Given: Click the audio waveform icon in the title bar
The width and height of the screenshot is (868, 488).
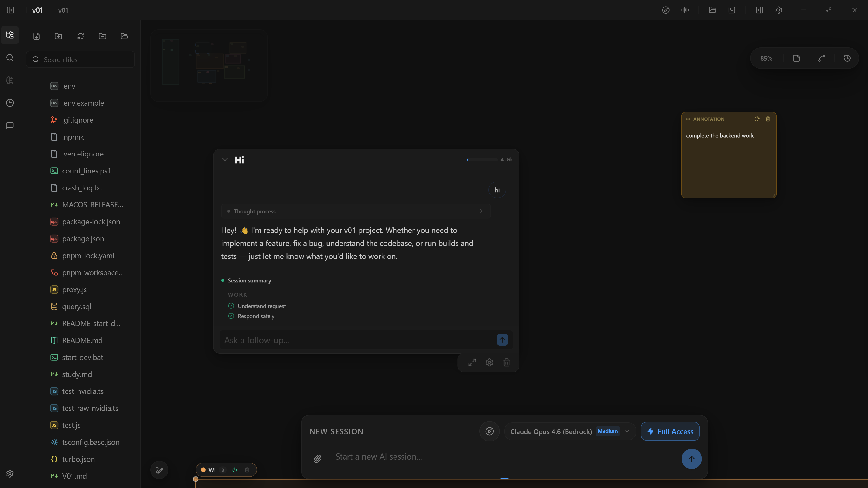Looking at the screenshot, I should click(x=685, y=10).
